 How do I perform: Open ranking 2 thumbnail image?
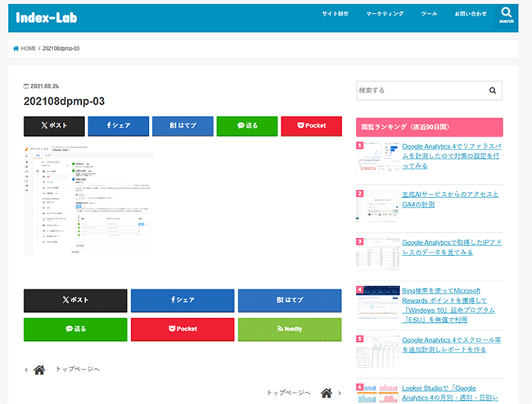coord(377,206)
